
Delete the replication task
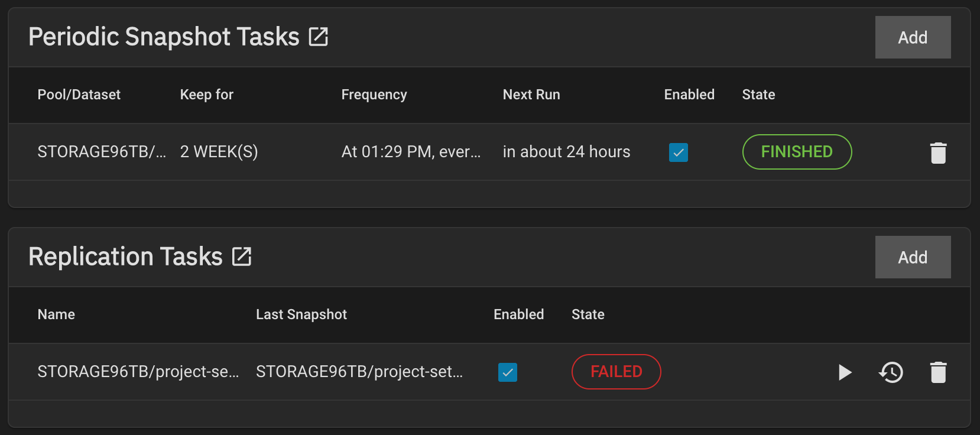point(938,372)
